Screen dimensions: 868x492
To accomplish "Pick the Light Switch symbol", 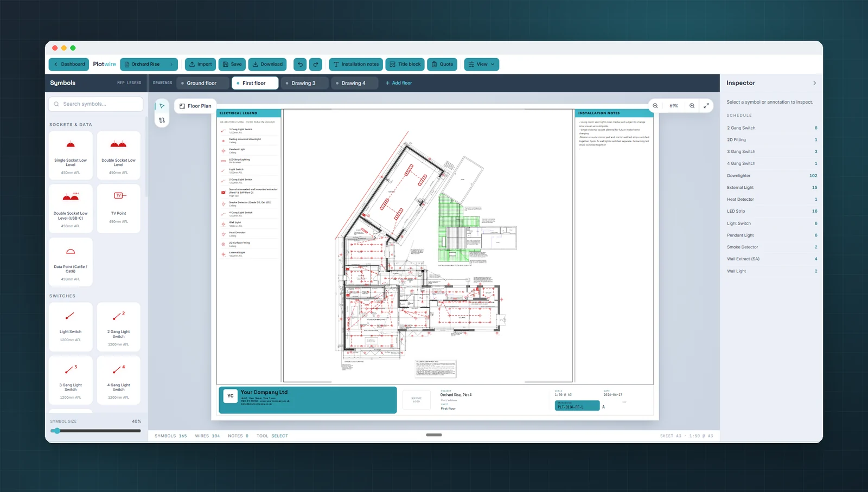I will pos(71,327).
